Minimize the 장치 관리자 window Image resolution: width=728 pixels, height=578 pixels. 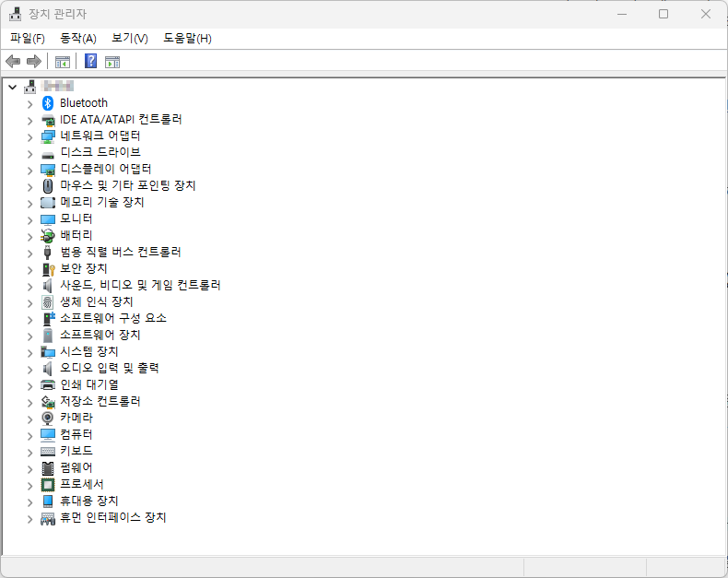622,14
